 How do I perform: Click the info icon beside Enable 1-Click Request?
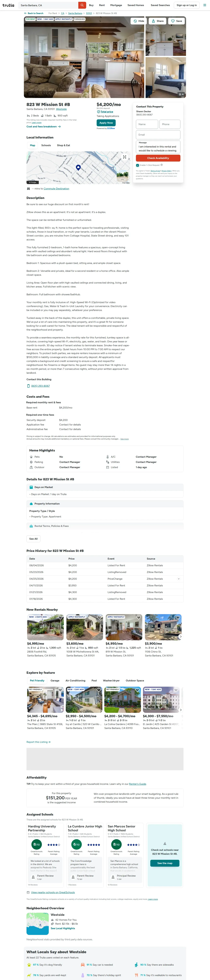tap(162, 165)
